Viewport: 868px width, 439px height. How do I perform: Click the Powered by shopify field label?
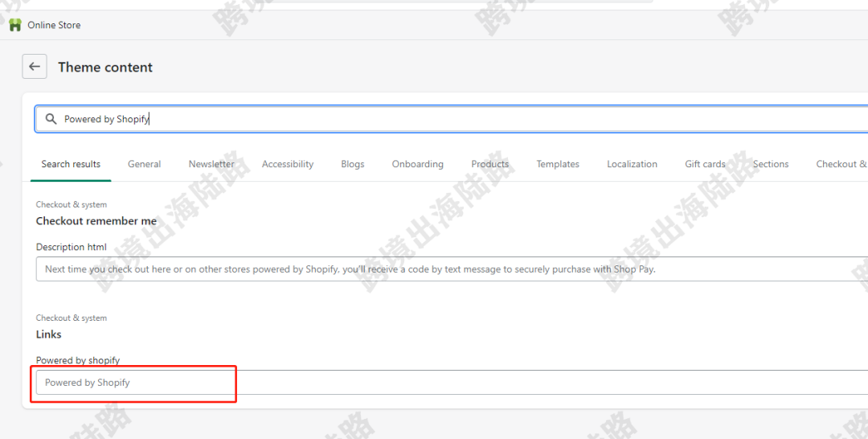pyautogui.click(x=78, y=360)
